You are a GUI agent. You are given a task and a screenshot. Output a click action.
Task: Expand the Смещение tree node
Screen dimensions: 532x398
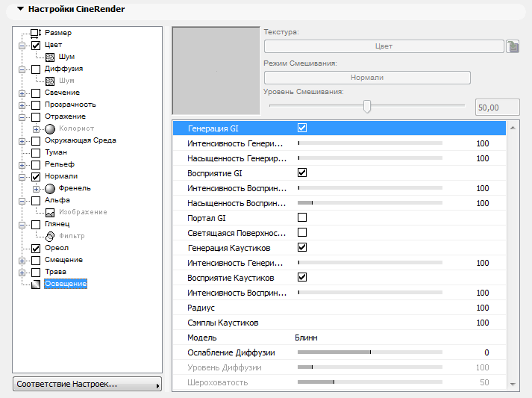22,261
